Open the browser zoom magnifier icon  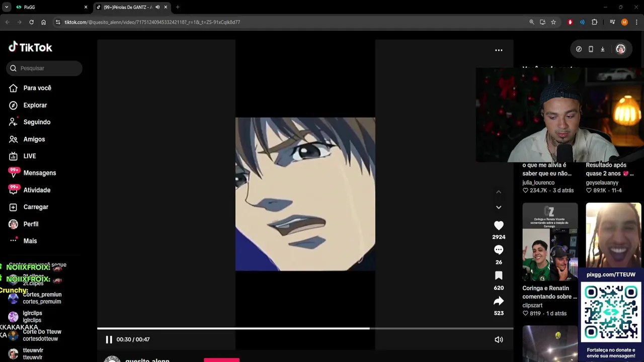click(531, 22)
